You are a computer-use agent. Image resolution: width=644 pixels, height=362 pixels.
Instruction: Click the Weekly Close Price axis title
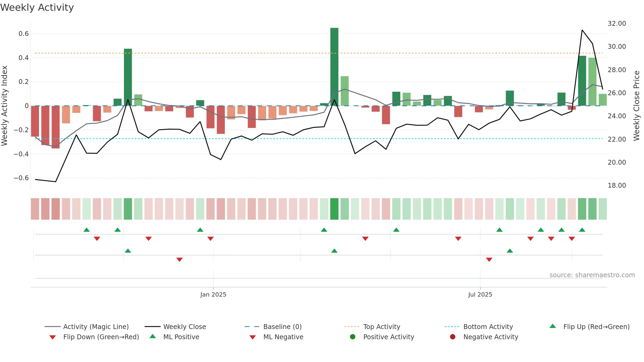(x=636, y=106)
